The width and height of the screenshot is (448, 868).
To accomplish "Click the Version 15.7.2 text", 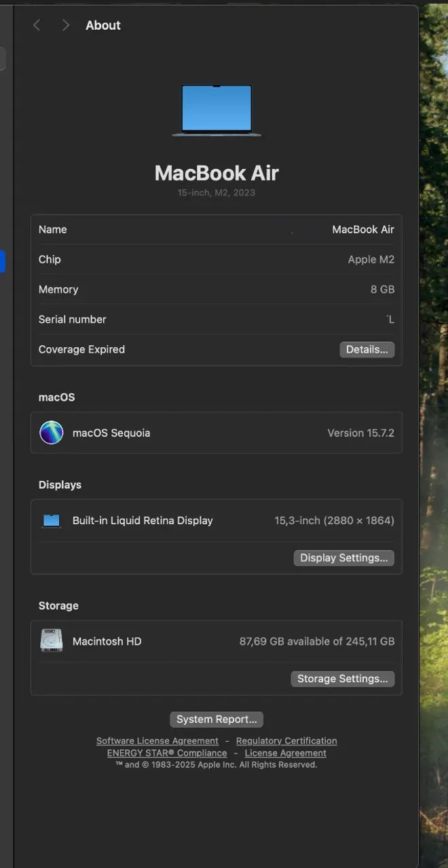I will point(361,433).
